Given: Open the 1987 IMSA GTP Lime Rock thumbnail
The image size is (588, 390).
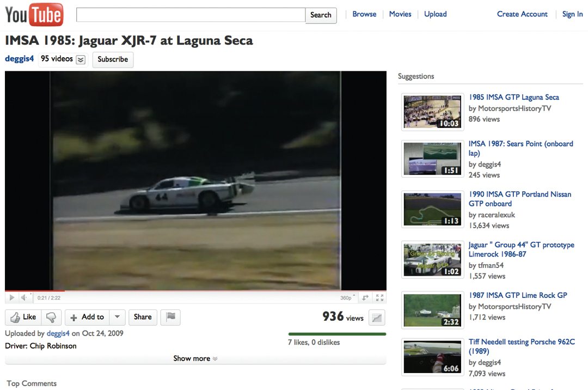Looking at the screenshot, I should coord(432,310).
